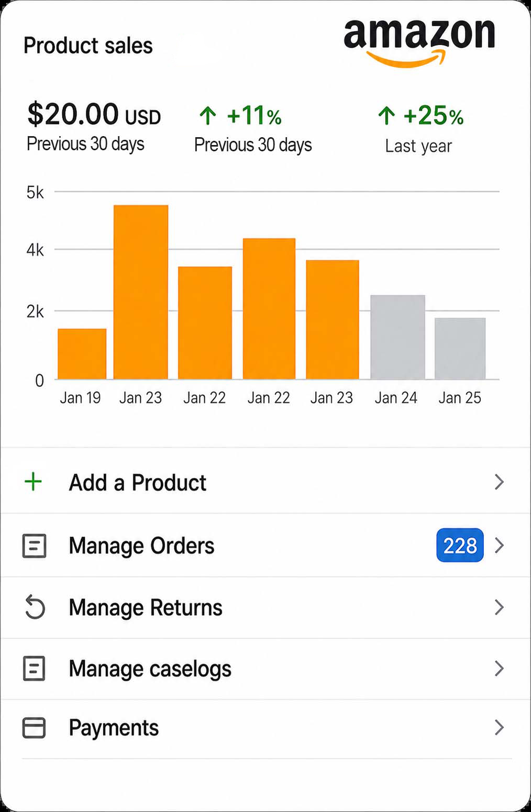Screen dimensions: 531x812
Task: Open the Manage Orders menu item
Action: (265, 546)
